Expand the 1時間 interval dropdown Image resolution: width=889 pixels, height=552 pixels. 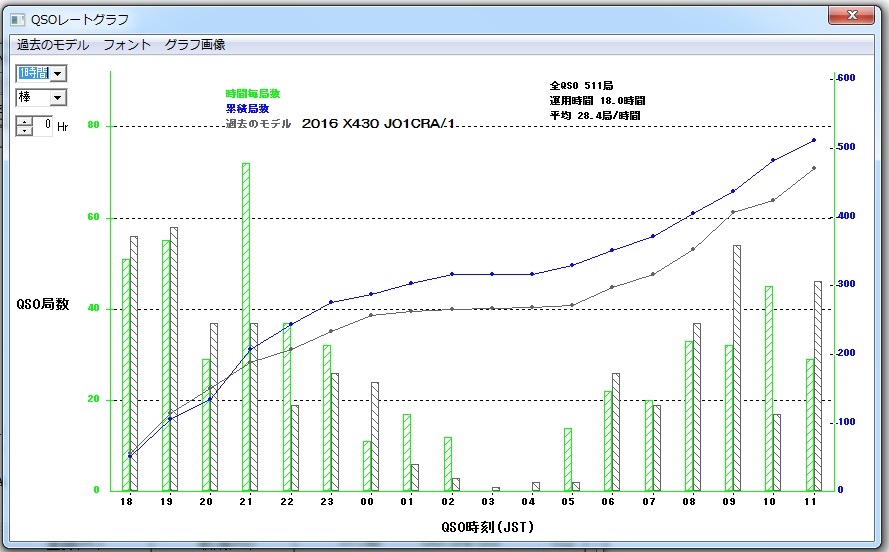57,73
